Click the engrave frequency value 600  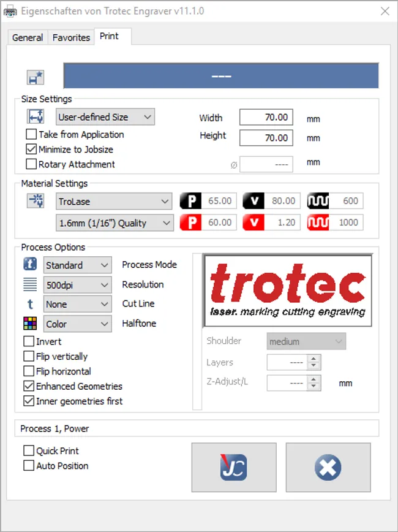[x=346, y=201]
